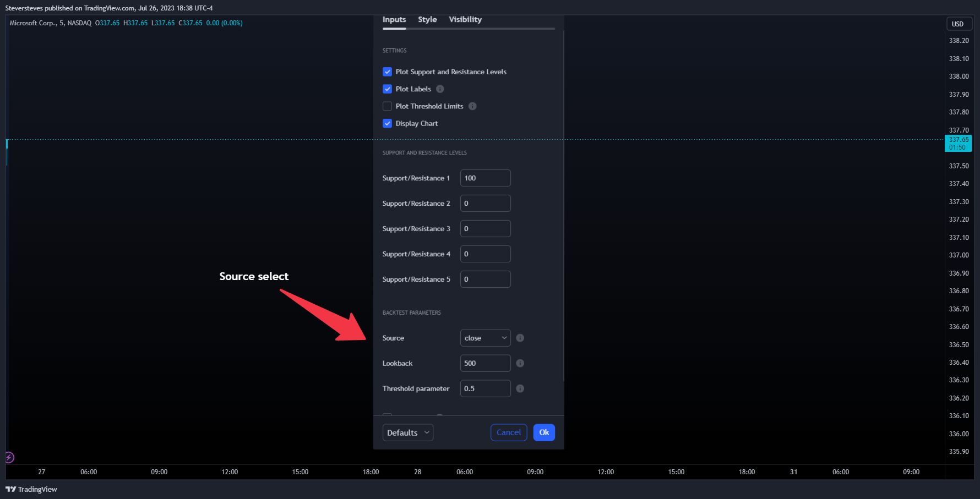The image size is (980, 499).
Task: Show the Source parameter info icon
Action: pos(520,338)
